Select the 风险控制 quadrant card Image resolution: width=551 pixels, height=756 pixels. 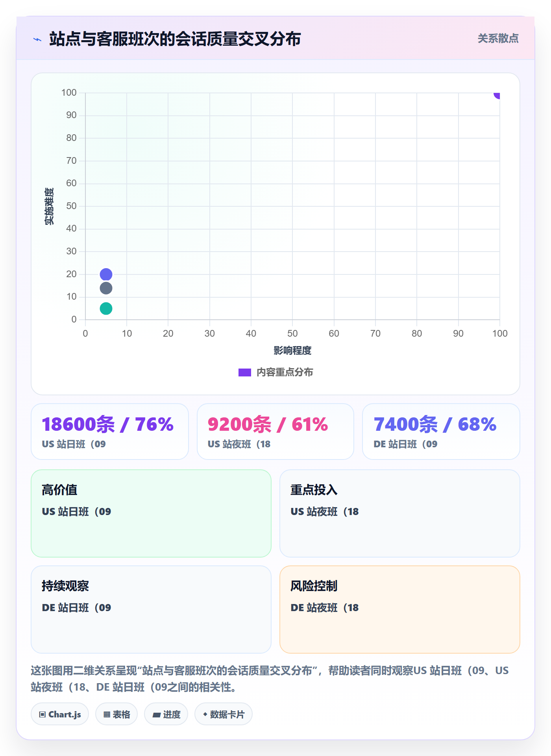pyautogui.click(x=400, y=609)
